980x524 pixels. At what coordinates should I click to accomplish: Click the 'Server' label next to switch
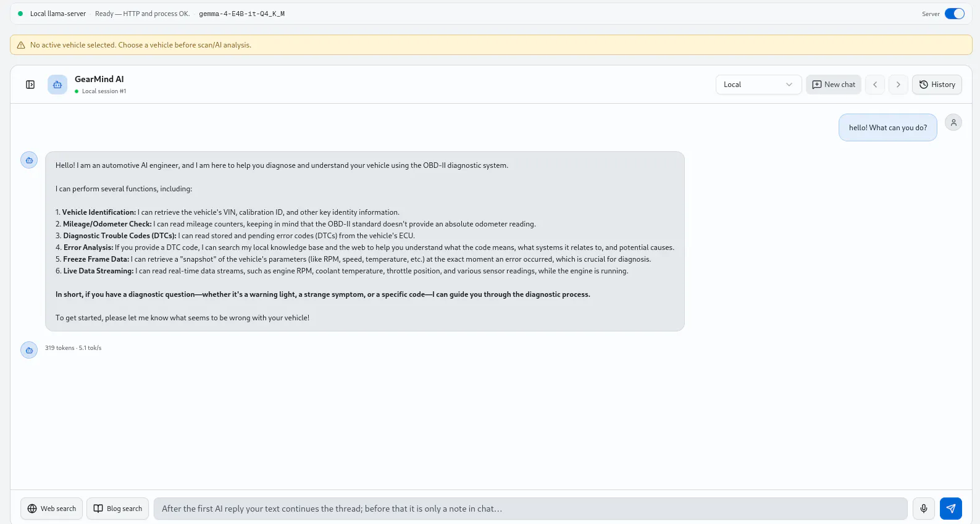pos(931,14)
